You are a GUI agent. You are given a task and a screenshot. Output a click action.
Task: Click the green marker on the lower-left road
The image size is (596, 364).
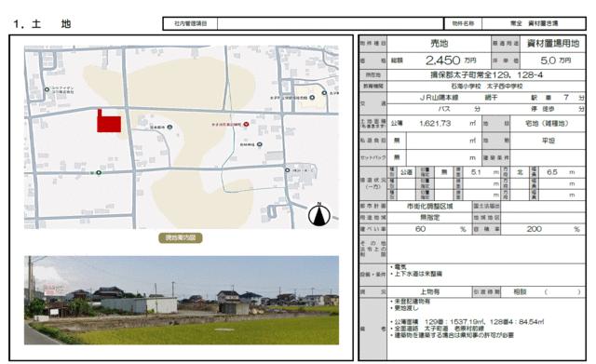pos(99,173)
